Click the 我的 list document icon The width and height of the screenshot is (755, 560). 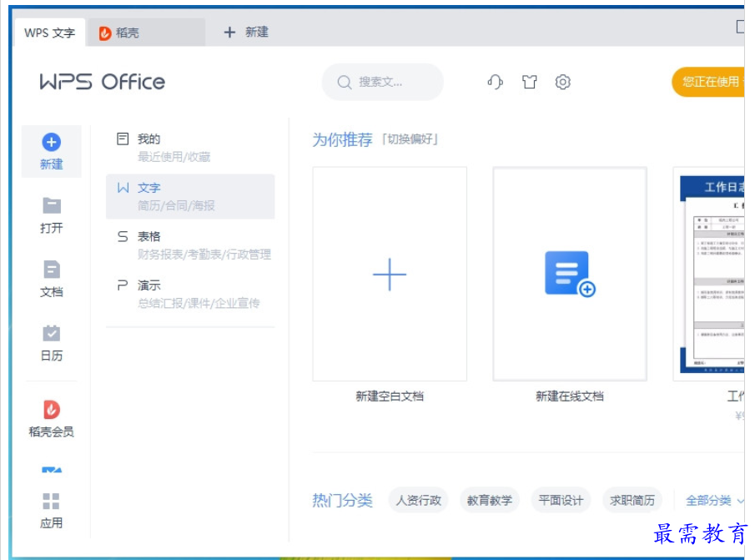(x=123, y=139)
